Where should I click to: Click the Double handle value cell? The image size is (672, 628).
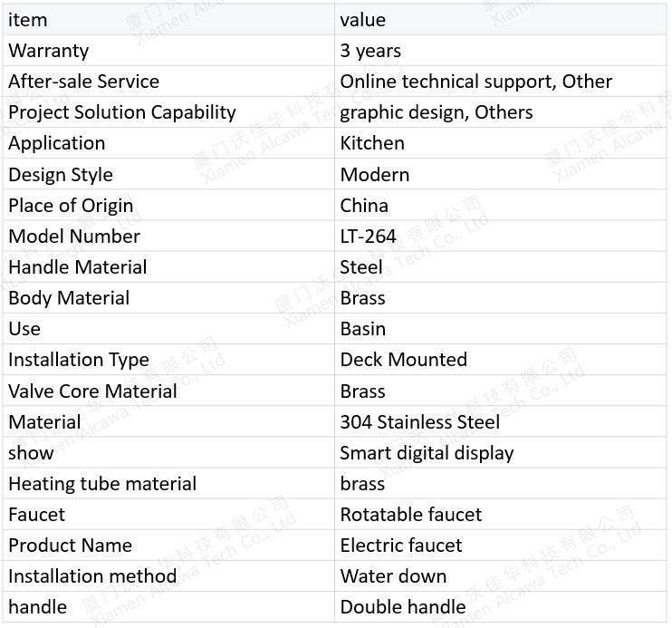[500, 607]
